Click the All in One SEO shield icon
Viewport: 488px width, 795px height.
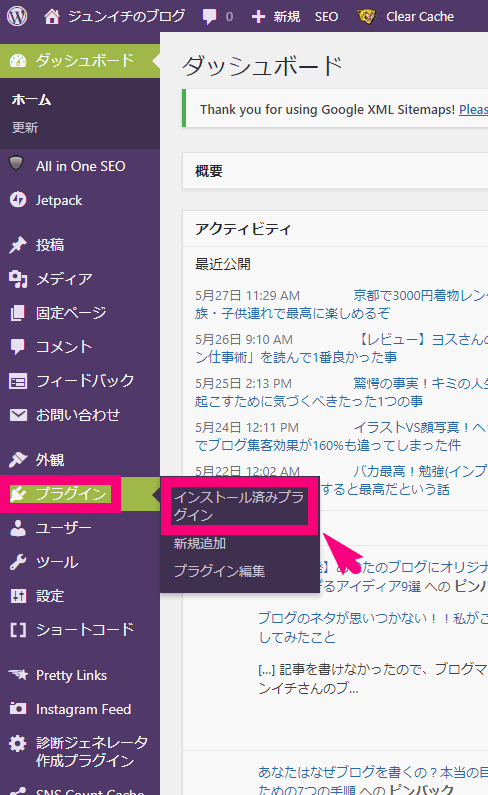coord(17,164)
